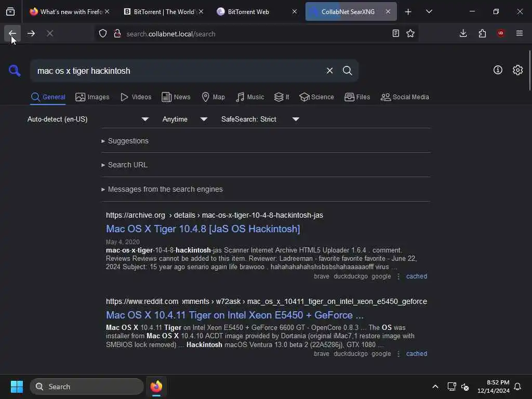532x399 pixels.
Task: Open the Auto-detect (en-US) language dropdown
Action: (88, 119)
